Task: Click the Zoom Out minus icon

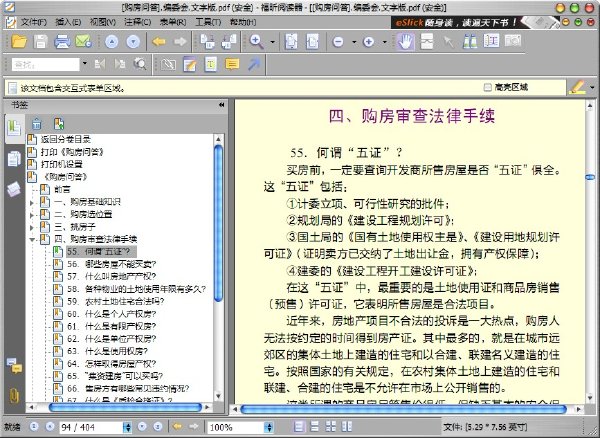Action: pyautogui.click(x=338, y=42)
